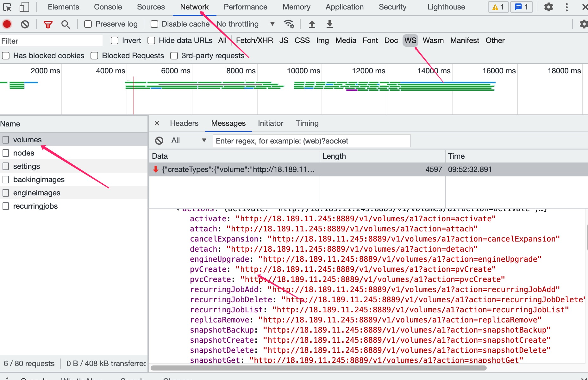Check Disable cache

[x=154, y=24]
